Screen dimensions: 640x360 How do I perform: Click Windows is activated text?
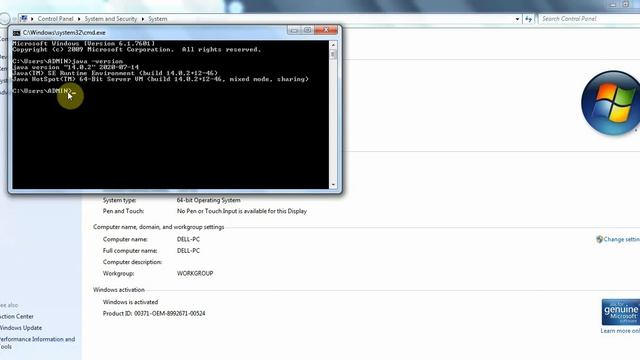[130, 302]
